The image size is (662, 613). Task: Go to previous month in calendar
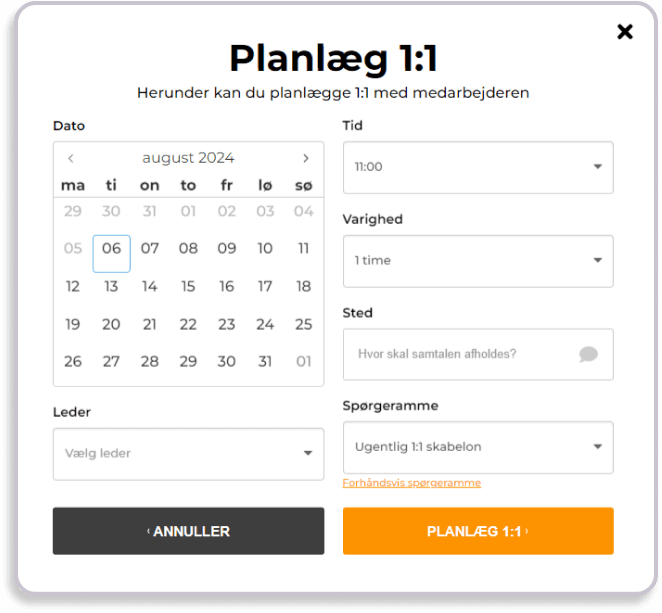pos(71,158)
